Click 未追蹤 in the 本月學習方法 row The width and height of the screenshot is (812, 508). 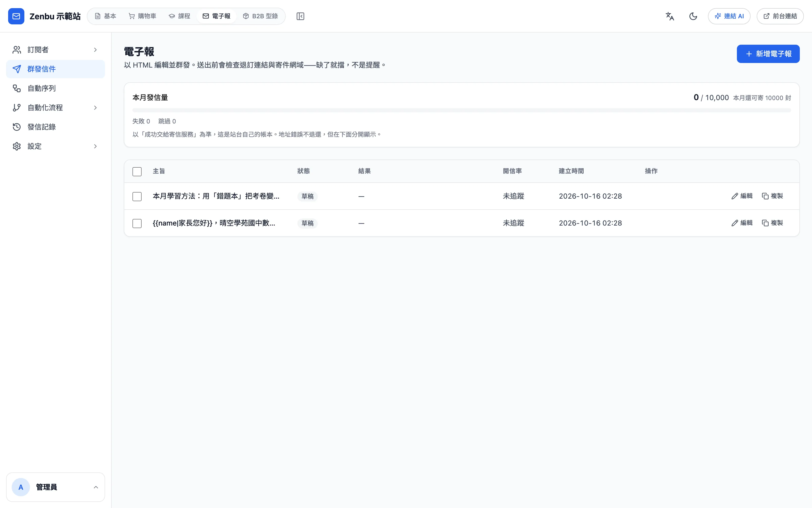513,196
